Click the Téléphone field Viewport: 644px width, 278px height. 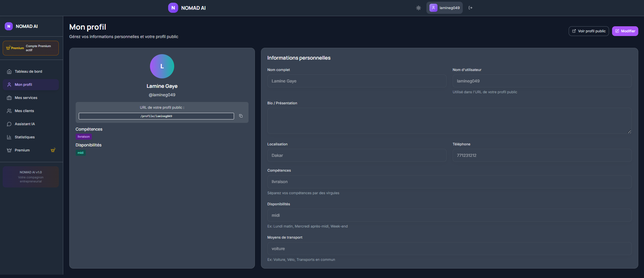pyautogui.click(x=542, y=155)
